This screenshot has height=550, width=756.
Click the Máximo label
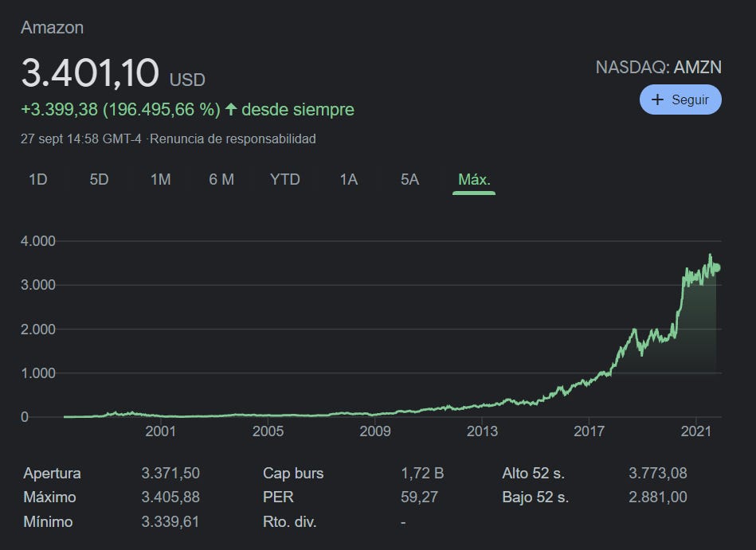click(49, 497)
